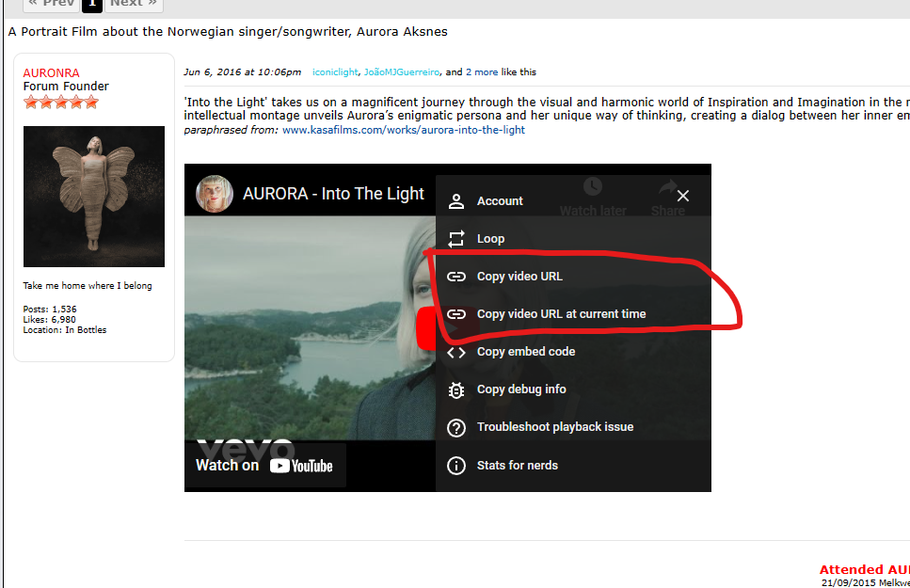Open JoãoMJGuerreiro's profile link
The image size is (910, 588).
click(402, 72)
